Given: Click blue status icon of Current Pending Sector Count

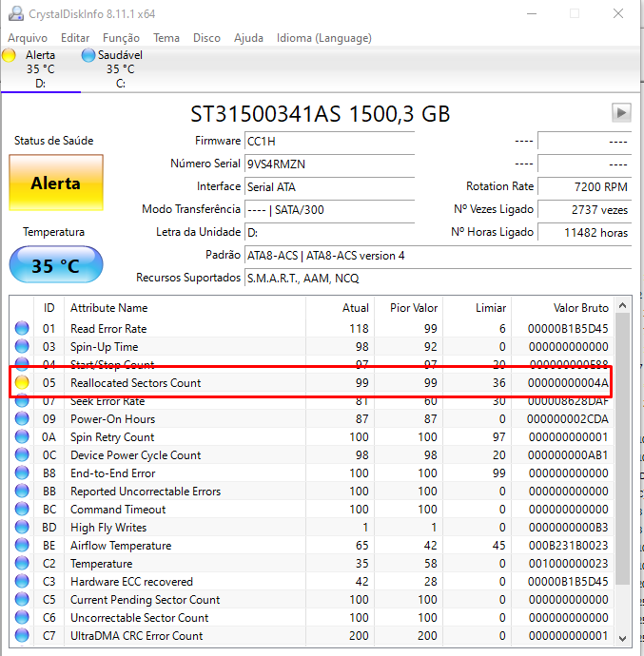Looking at the screenshot, I should [22, 600].
